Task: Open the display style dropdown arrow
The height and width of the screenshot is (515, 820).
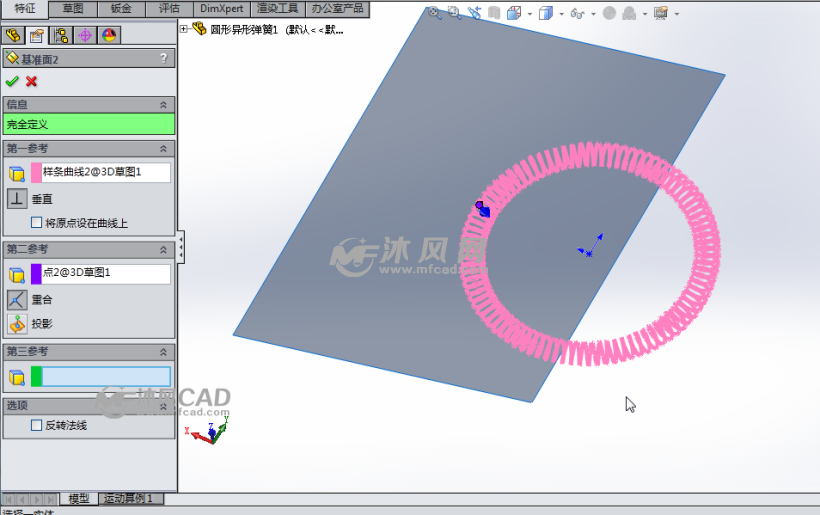Action: point(562,14)
